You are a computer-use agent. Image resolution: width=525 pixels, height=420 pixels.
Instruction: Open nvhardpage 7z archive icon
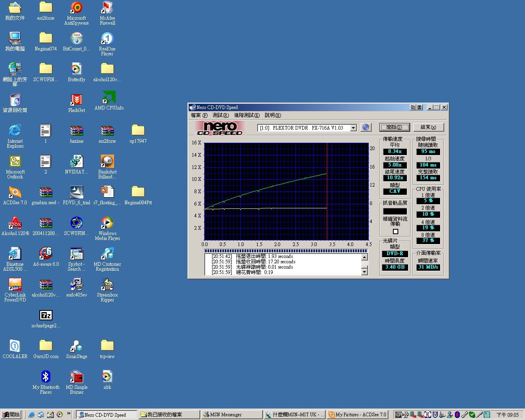46,318
